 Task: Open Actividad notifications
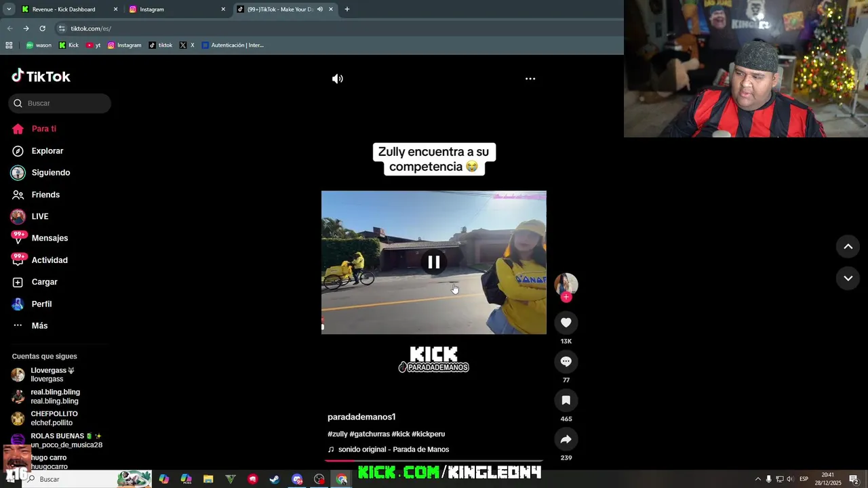click(x=40, y=260)
